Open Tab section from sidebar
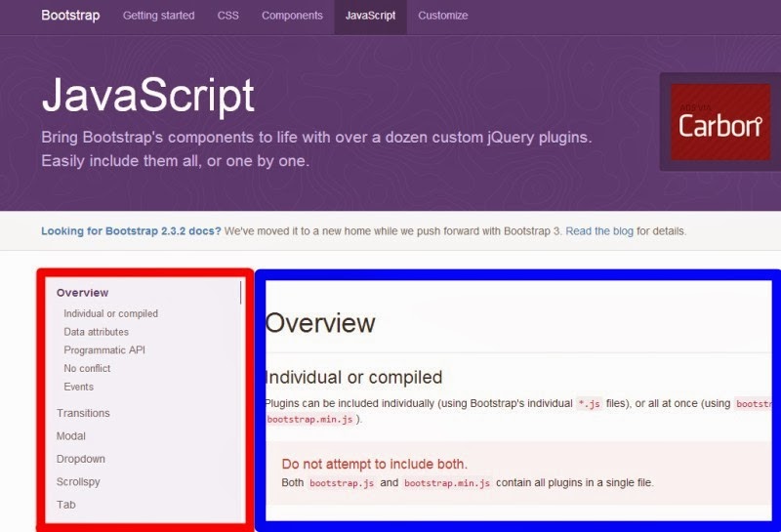The height and width of the screenshot is (532, 781). point(65,505)
